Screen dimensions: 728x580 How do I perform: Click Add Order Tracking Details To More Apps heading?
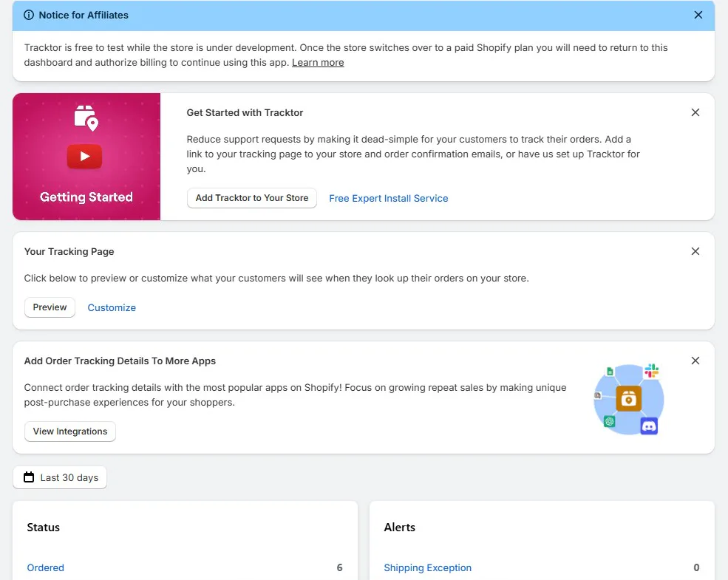[120, 361]
